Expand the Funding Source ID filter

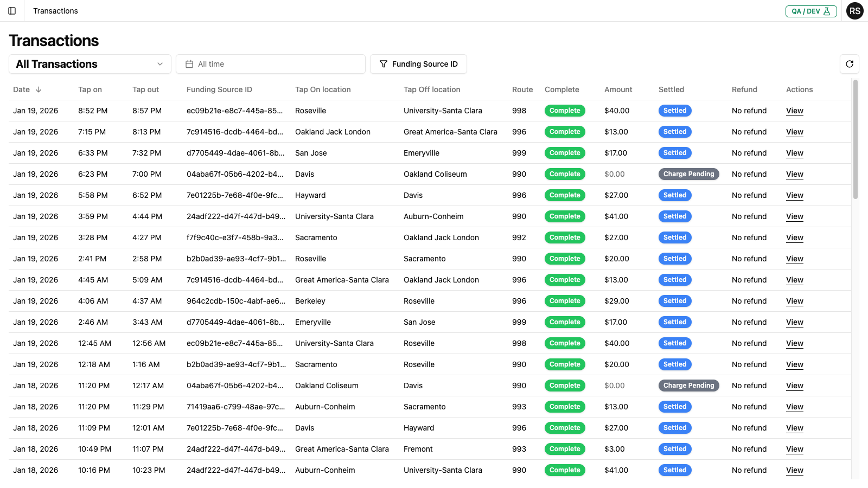(x=418, y=64)
